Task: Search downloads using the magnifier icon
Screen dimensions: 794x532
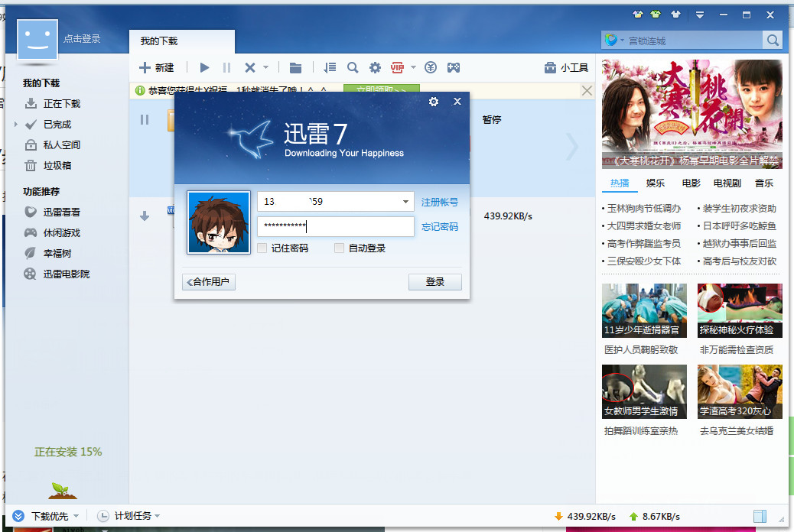Action: (x=352, y=67)
